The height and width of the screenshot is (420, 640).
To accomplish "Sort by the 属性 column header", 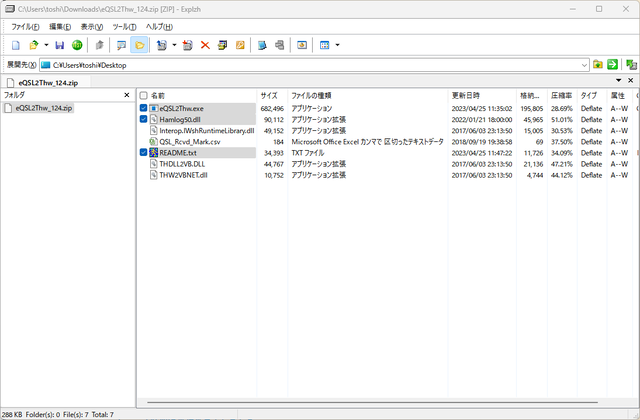I will coord(618,96).
